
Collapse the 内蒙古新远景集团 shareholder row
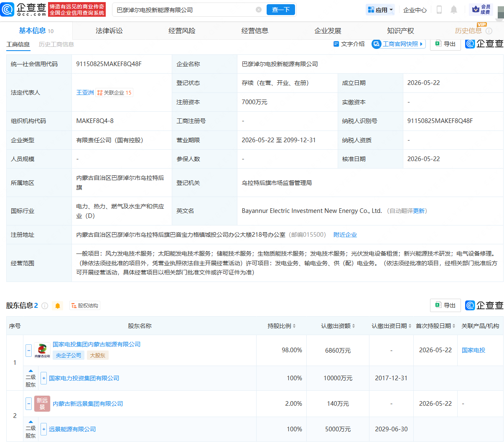[x=29, y=404]
